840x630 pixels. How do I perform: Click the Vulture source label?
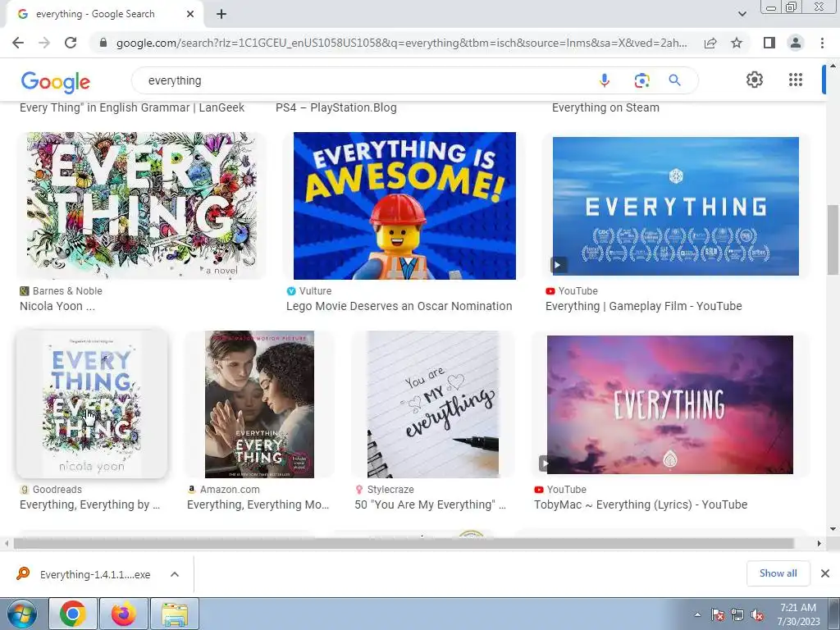pos(315,291)
